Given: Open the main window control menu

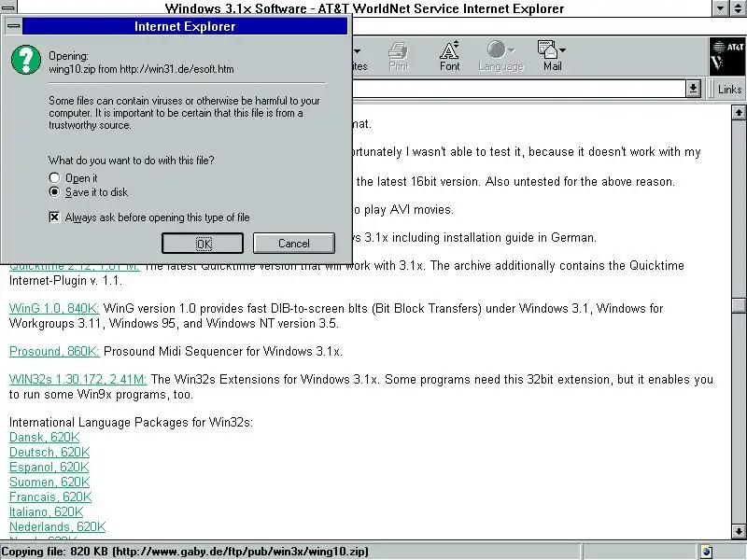Looking at the screenshot, I should (8, 7).
